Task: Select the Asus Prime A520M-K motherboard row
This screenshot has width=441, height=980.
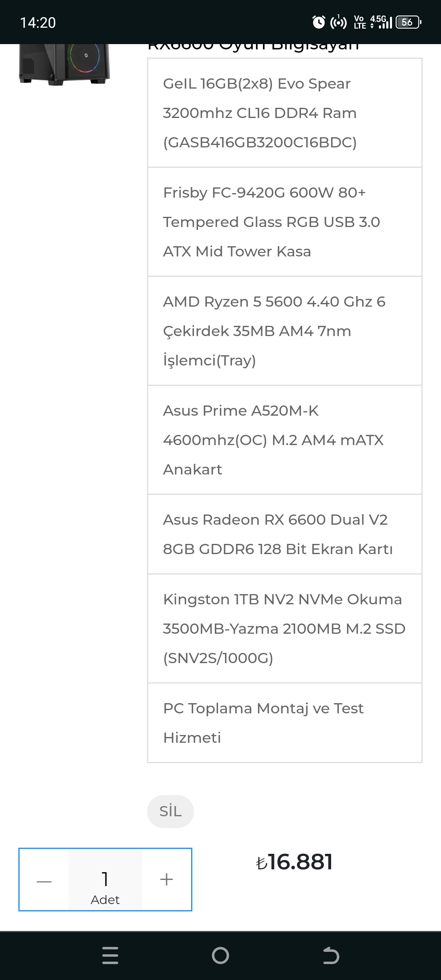Action: coord(285,440)
